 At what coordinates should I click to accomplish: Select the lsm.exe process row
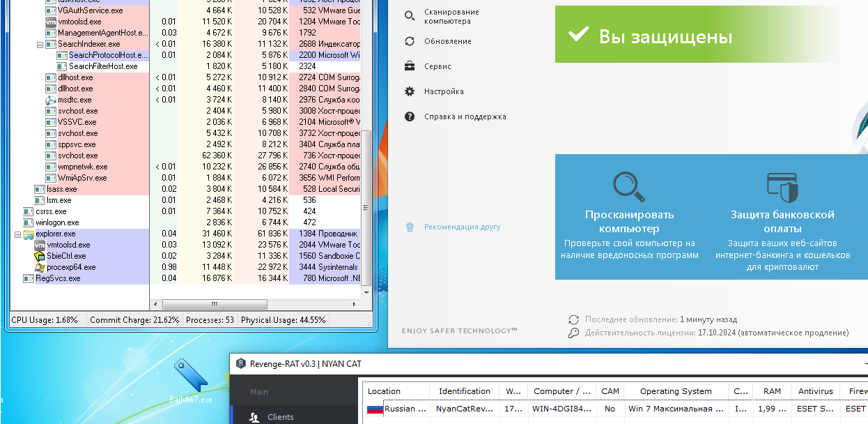pyautogui.click(x=187, y=200)
